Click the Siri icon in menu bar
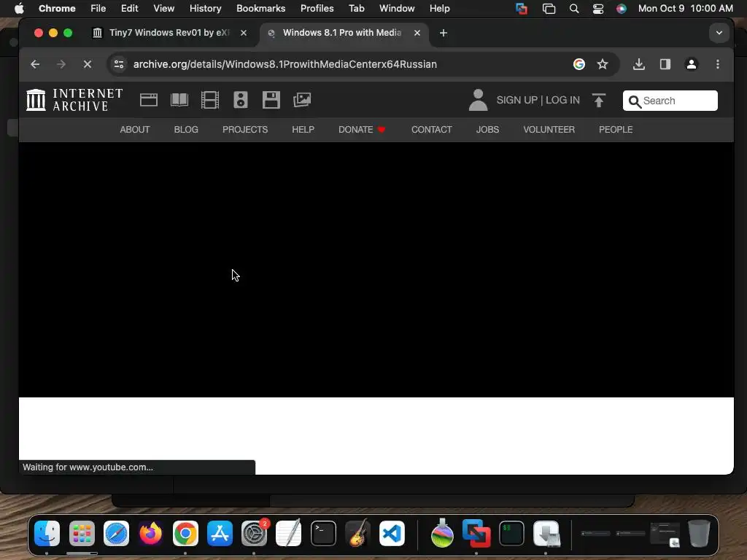 click(x=622, y=9)
